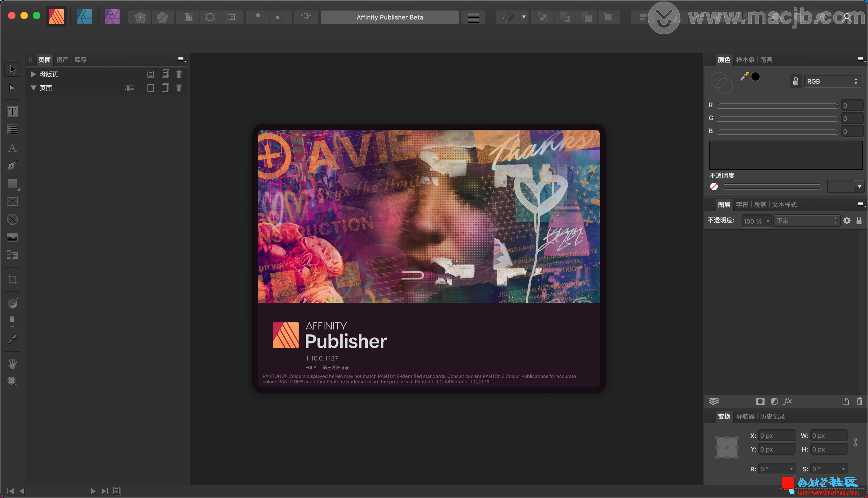The height and width of the screenshot is (498, 868).
Task: Activate the Fill gradient tool
Action: (x=12, y=303)
